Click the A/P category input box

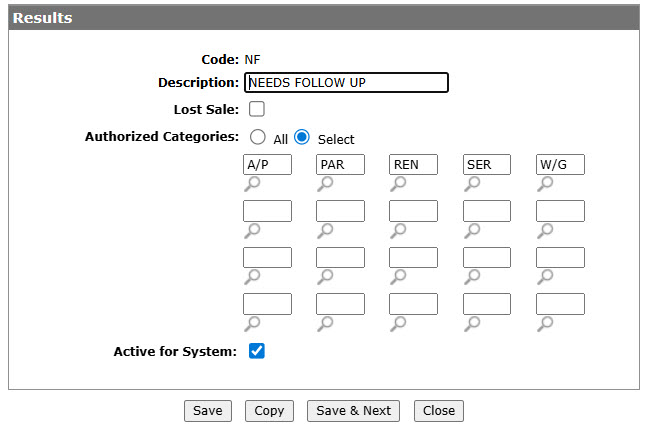[267, 165]
